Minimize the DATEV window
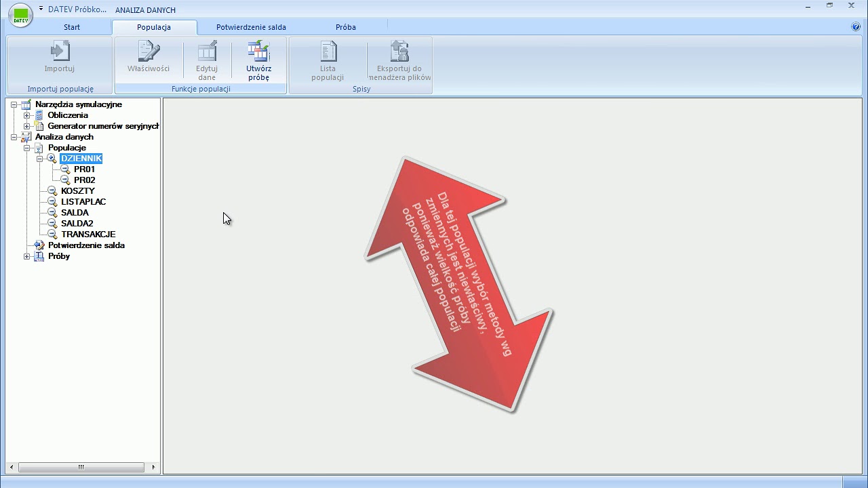Screen dimensions: 868x488 pos(808,6)
